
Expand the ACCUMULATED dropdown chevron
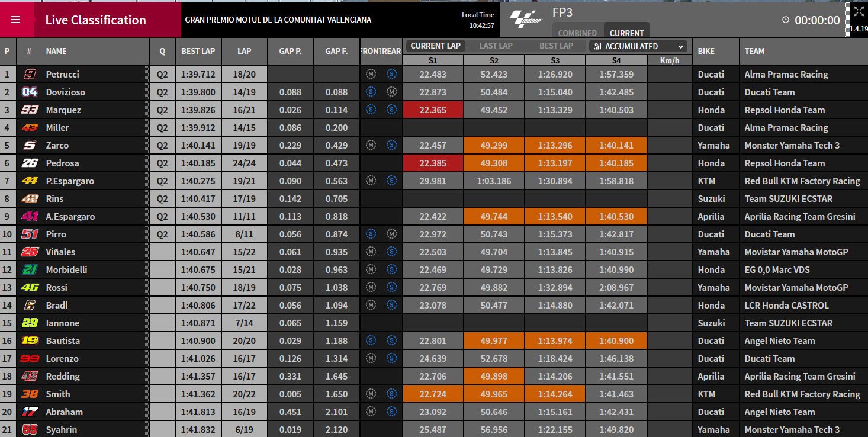(x=681, y=46)
